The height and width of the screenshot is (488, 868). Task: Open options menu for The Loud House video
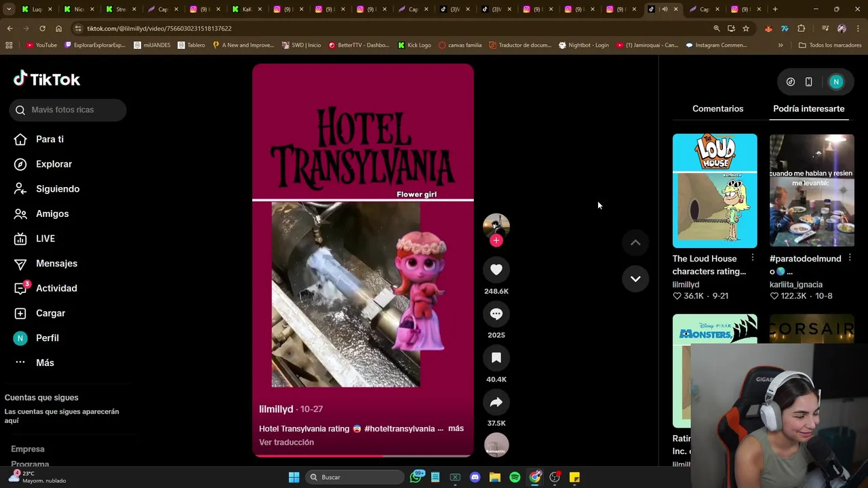pos(753,258)
